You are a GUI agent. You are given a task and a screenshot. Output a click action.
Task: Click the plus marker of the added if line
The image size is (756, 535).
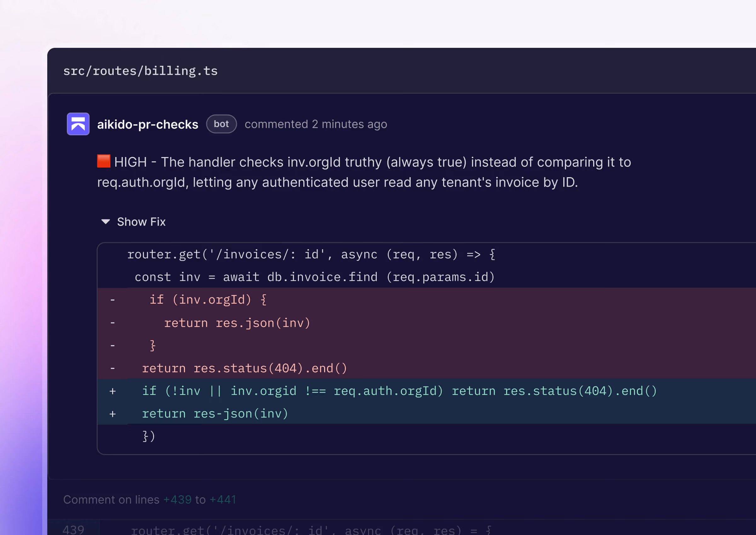coord(112,391)
